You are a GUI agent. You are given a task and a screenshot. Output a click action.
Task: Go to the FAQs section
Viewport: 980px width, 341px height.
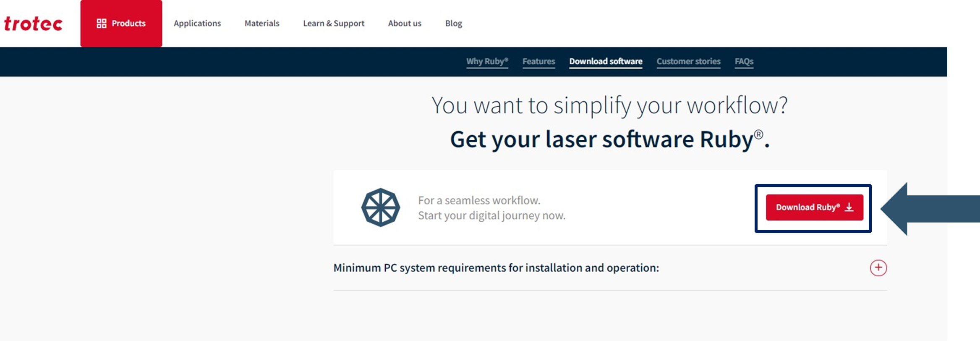tap(744, 61)
